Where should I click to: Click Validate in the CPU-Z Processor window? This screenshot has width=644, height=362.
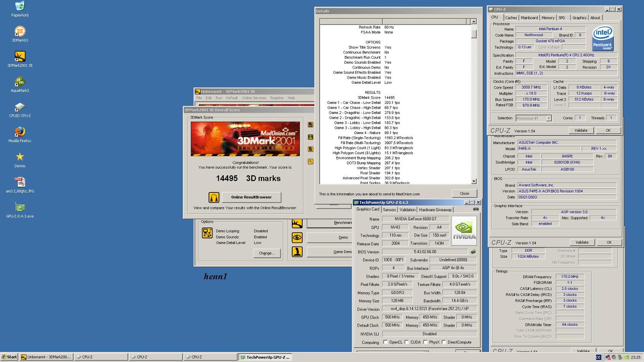[581, 130]
